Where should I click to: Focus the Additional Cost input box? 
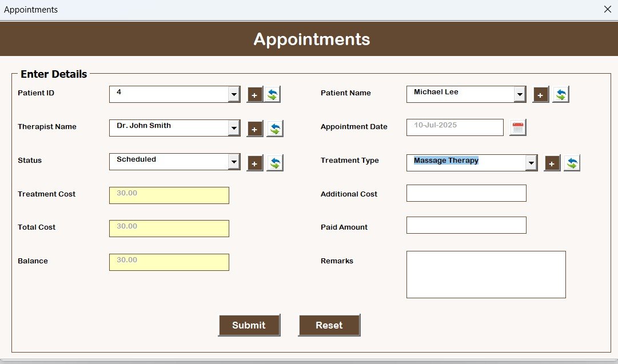tap(467, 193)
